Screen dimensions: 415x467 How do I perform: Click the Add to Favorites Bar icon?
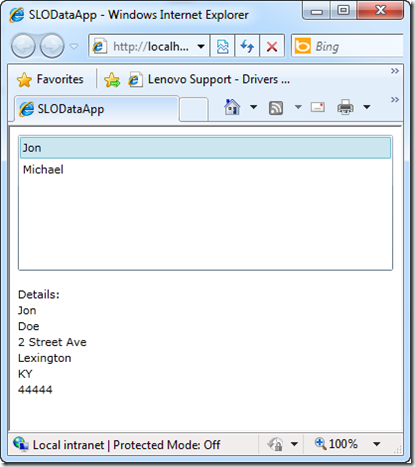coord(112,80)
